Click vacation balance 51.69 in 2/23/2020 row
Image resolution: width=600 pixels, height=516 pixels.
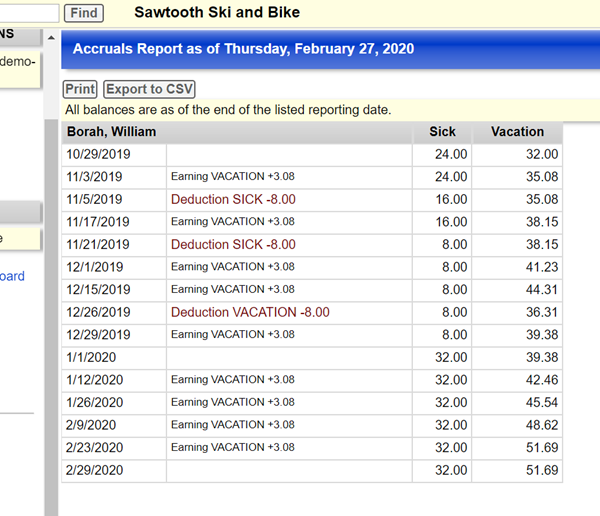[x=540, y=448]
